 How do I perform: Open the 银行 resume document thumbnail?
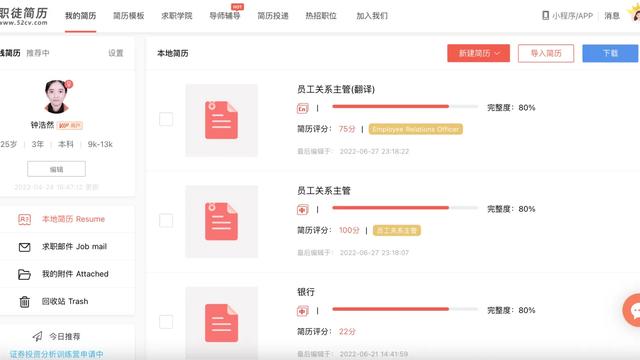tap(222, 323)
